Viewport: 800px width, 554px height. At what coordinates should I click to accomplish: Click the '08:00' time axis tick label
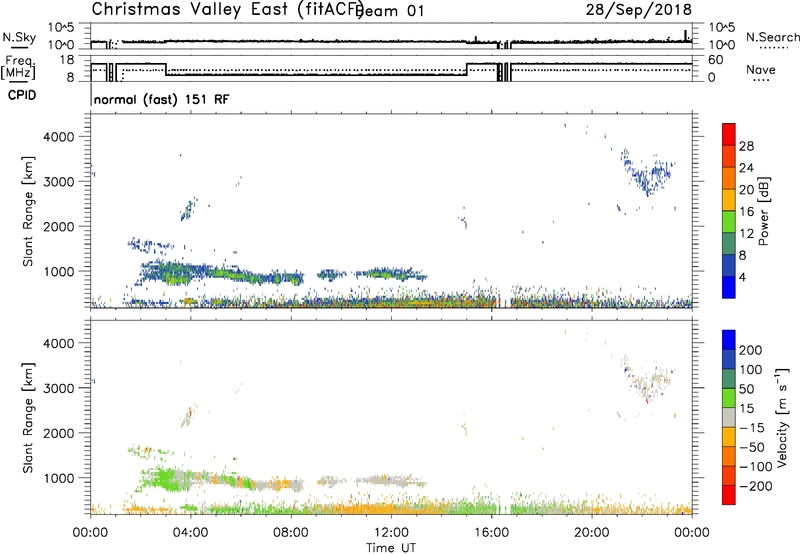click(291, 533)
